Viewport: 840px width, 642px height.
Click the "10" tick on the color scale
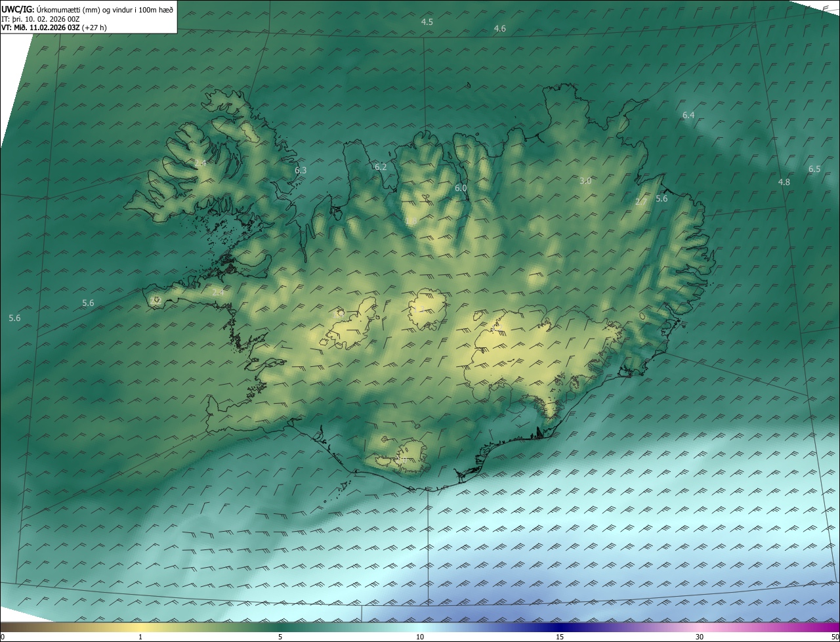tap(420, 637)
